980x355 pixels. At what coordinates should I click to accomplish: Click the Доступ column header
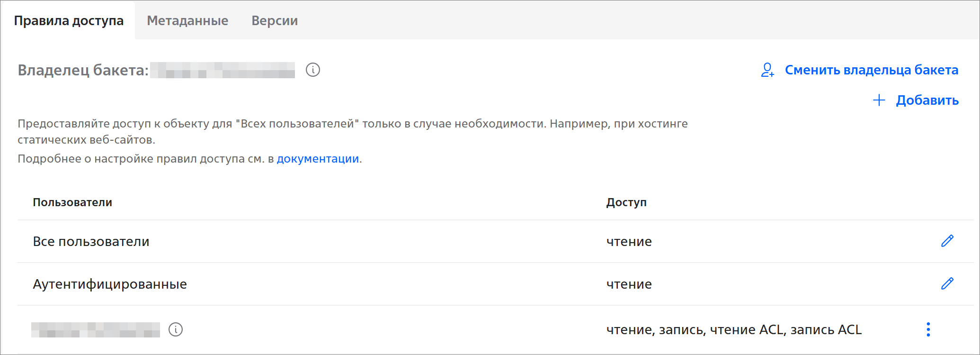tap(626, 202)
